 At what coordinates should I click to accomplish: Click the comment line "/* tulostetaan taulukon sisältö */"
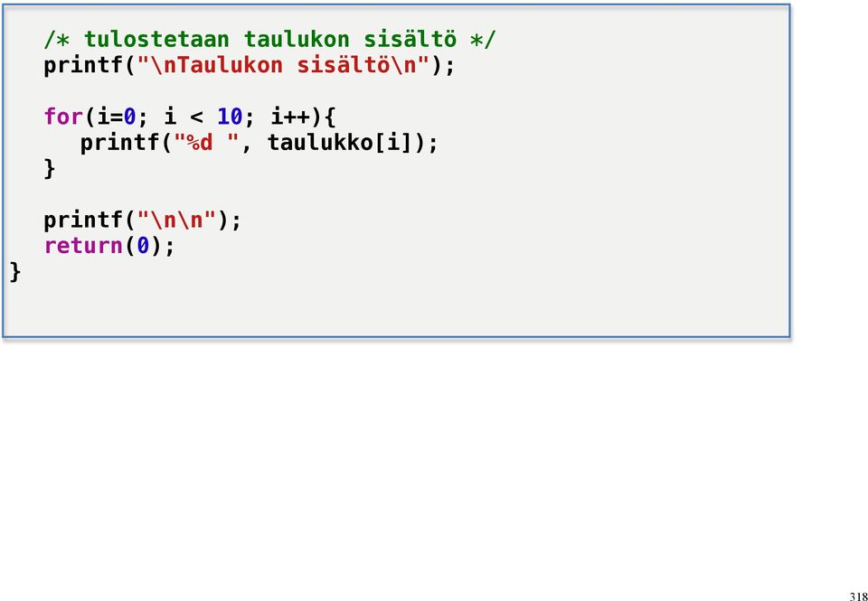[x=270, y=40]
